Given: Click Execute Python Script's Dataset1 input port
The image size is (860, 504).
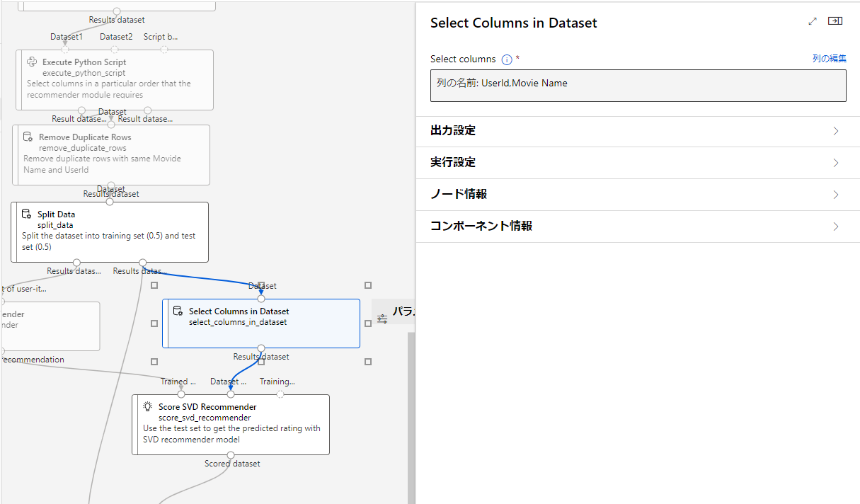Looking at the screenshot, I should [65, 50].
